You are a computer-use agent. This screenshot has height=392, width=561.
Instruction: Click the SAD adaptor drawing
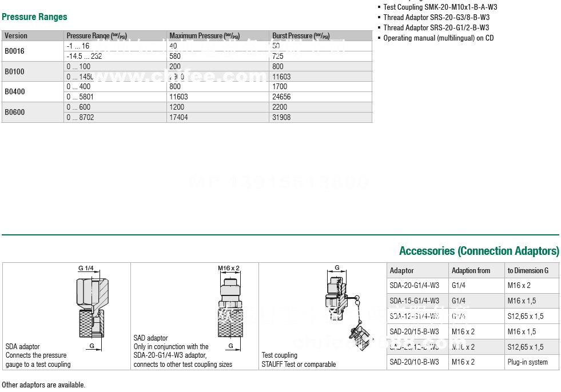231,307
